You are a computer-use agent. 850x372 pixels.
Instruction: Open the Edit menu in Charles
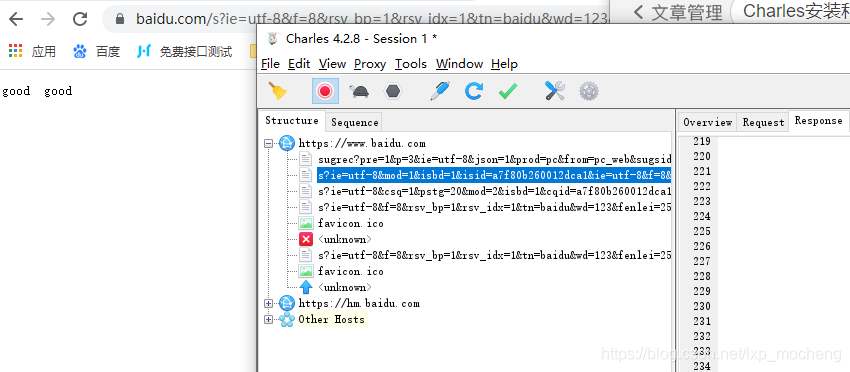click(x=299, y=64)
